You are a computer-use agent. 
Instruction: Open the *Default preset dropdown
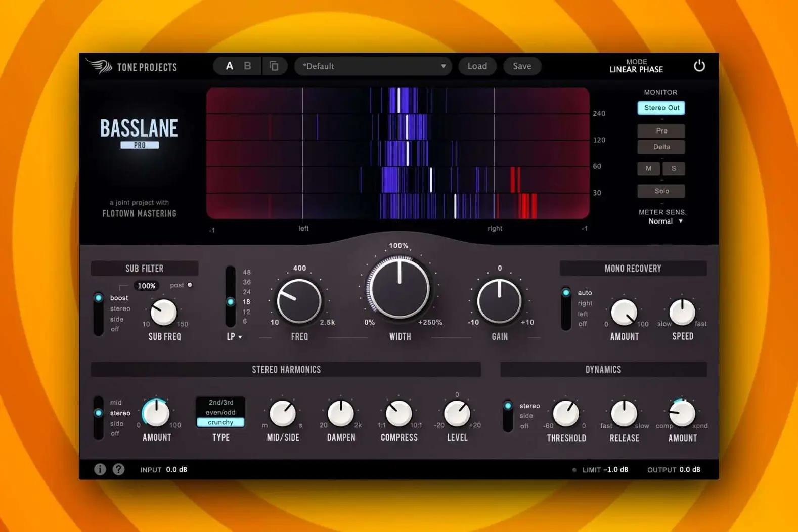[373, 66]
